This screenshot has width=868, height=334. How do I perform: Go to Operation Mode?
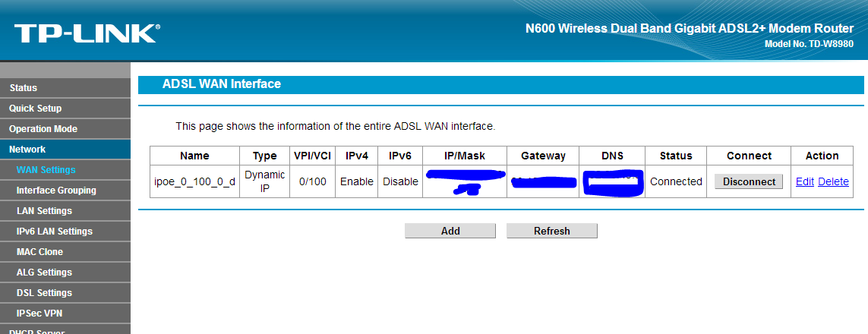pos(65,129)
